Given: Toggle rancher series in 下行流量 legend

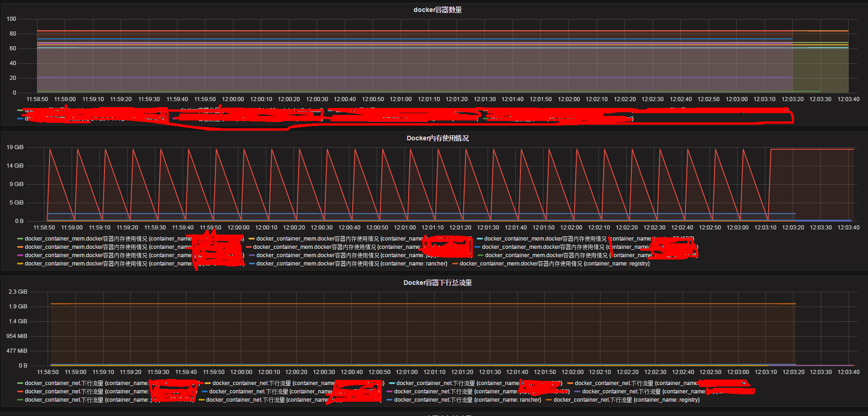Looking at the screenshot, I should [467, 400].
